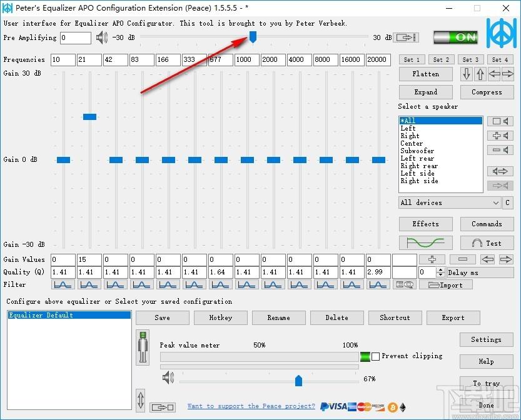Remove a band with the minus button
The width and height of the screenshot is (521, 420).
463,259
